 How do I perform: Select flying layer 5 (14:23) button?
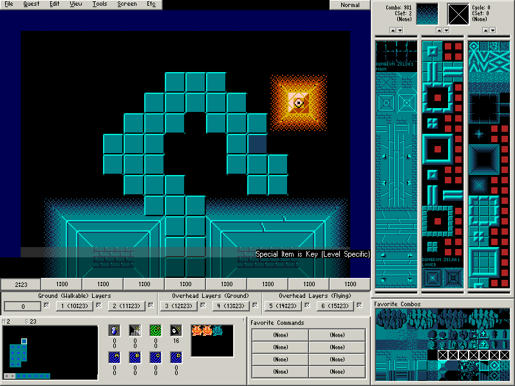click(x=283, y=306)
